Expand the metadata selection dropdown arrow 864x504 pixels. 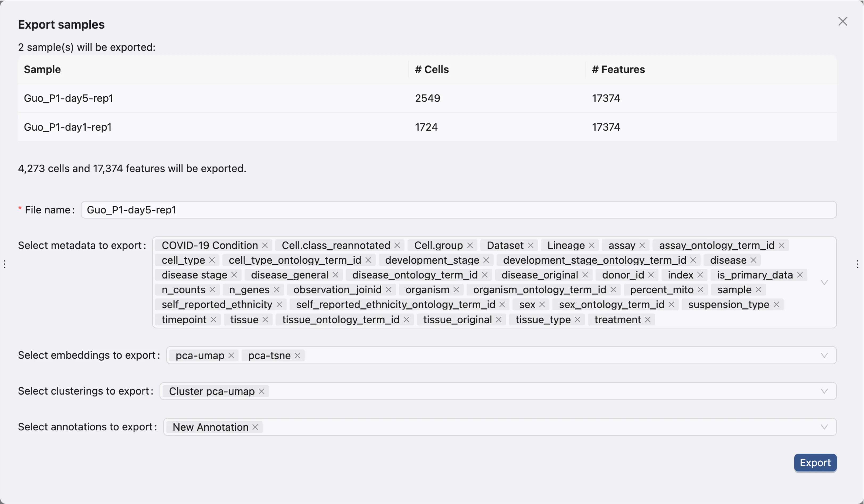tap(824, 283)
